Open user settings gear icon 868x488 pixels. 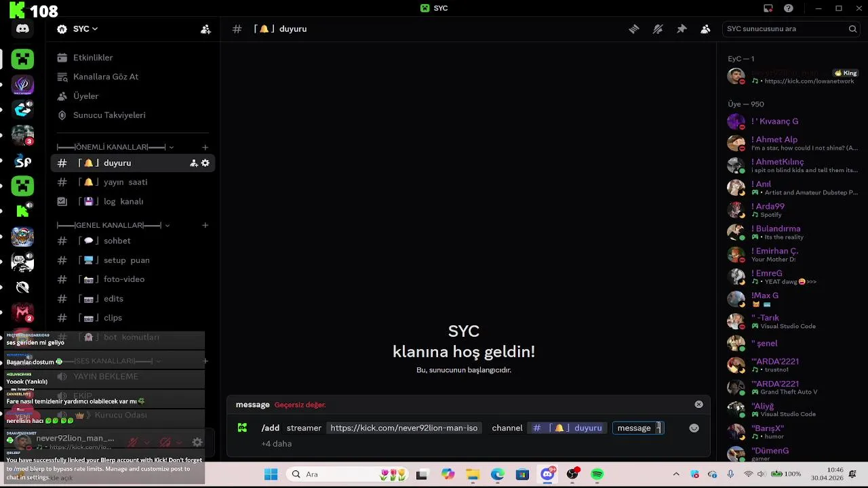[x=197, y=442]
